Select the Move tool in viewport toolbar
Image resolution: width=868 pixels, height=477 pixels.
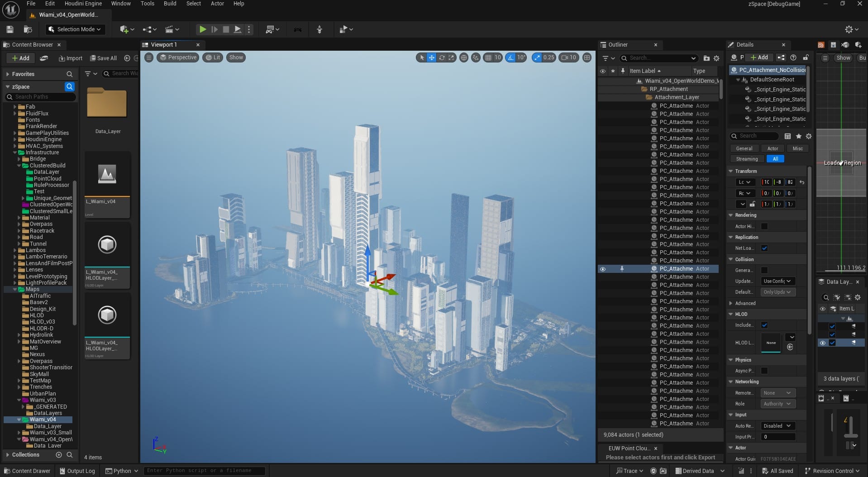point(432,57)
